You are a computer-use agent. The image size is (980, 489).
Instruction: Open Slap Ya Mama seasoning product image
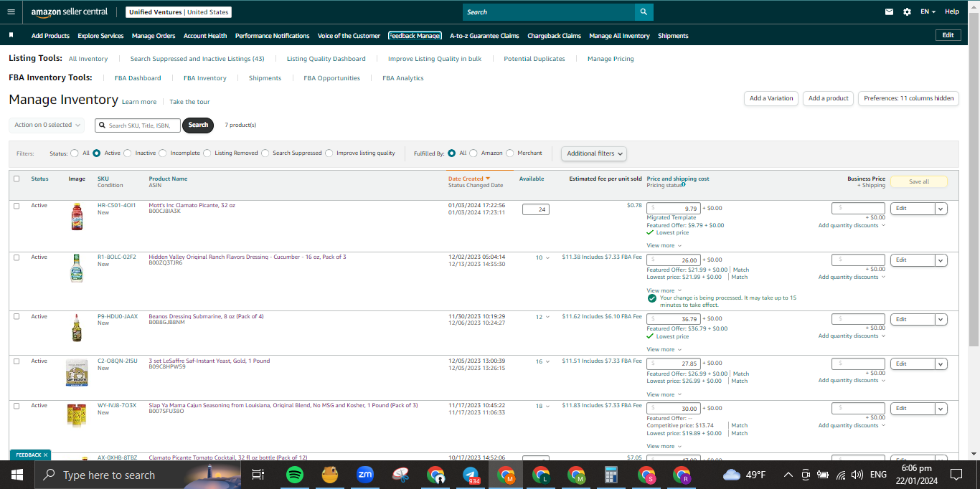click(x=77, y=416)
